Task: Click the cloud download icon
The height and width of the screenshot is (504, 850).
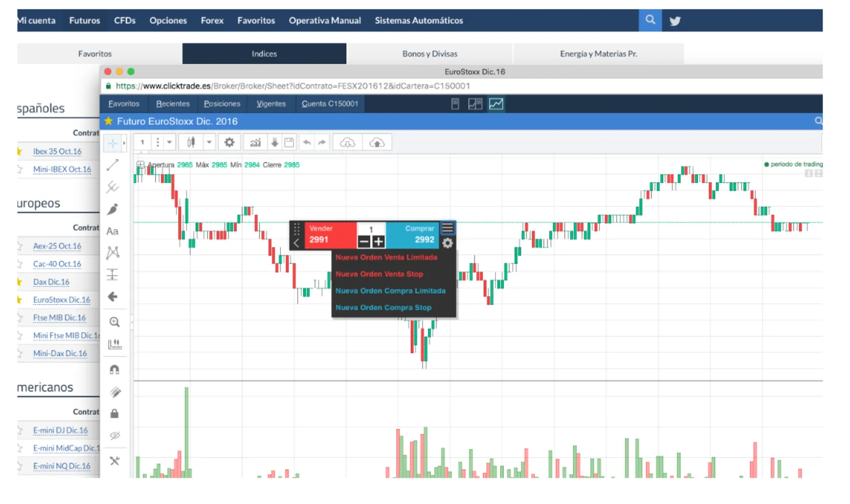Action: click(347, 142)
